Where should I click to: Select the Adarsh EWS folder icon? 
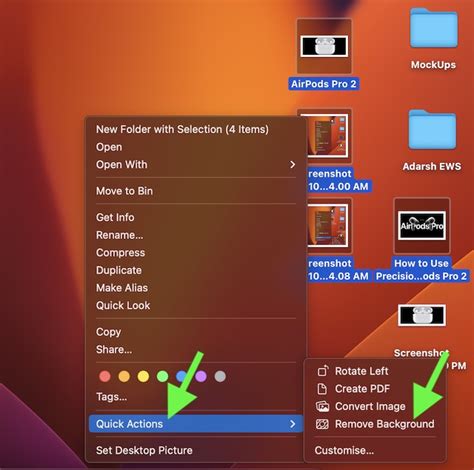point(433,129)
